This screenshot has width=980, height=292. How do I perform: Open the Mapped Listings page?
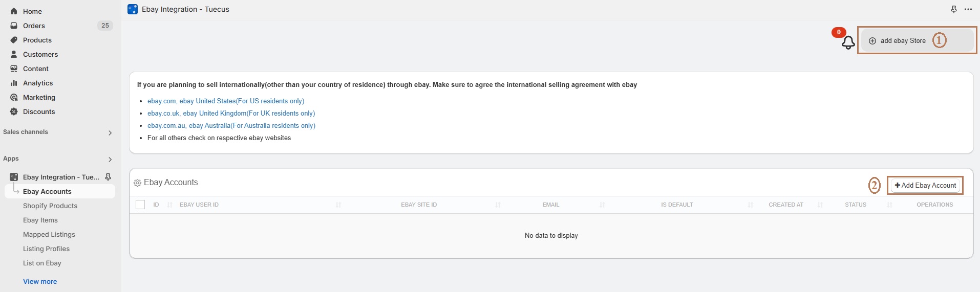(49, 234)
